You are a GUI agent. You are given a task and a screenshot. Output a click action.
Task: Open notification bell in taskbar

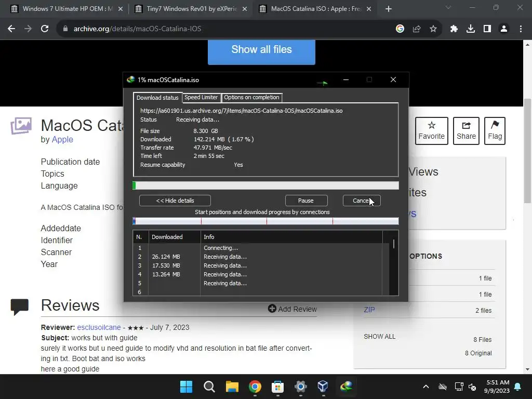pyautogui.click(x=518, y=387)
